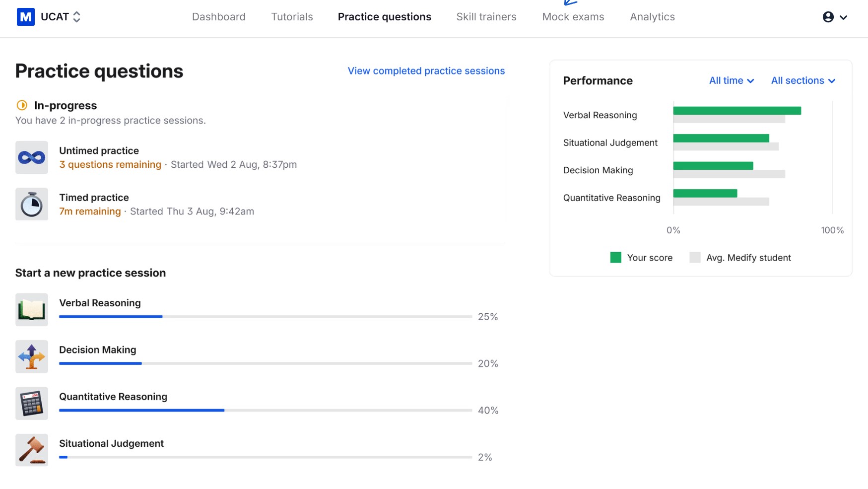Click the Decision Making arrows icon
The image size is (868, 489).
[32, 356]
